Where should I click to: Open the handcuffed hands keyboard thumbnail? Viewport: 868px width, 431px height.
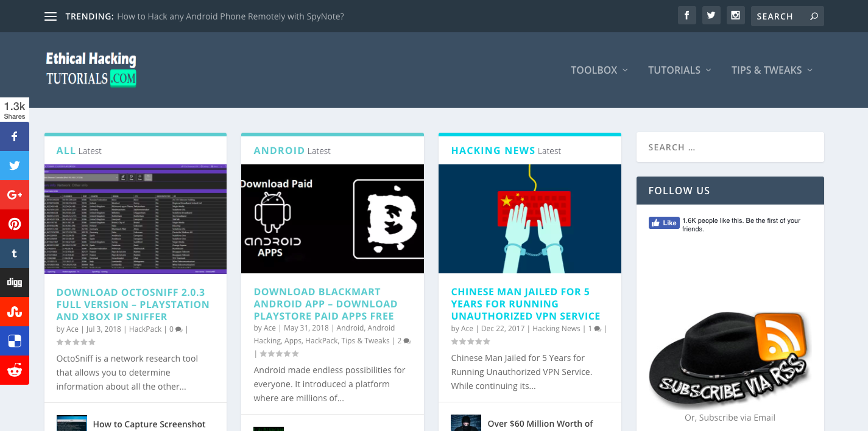(530, 219)
